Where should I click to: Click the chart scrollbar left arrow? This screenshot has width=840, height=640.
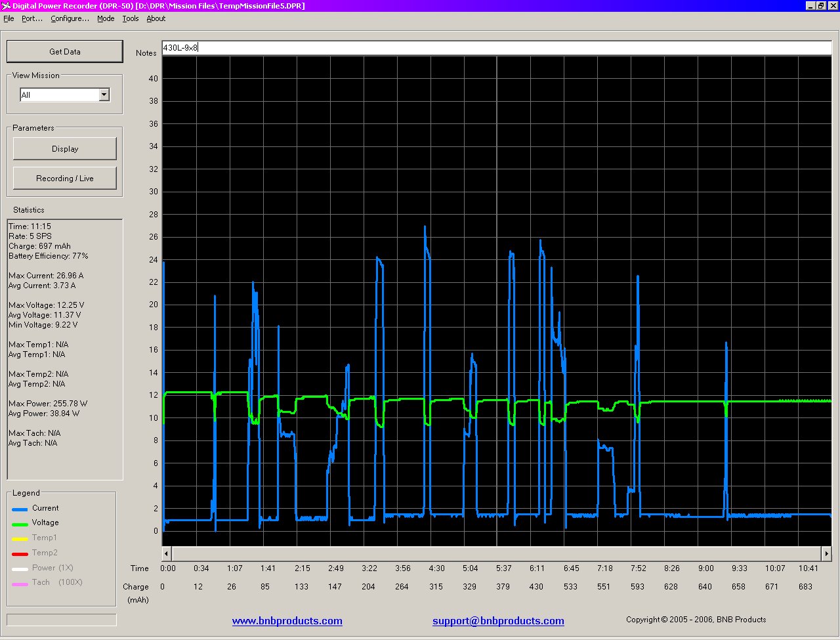click(x=167, y=554)
